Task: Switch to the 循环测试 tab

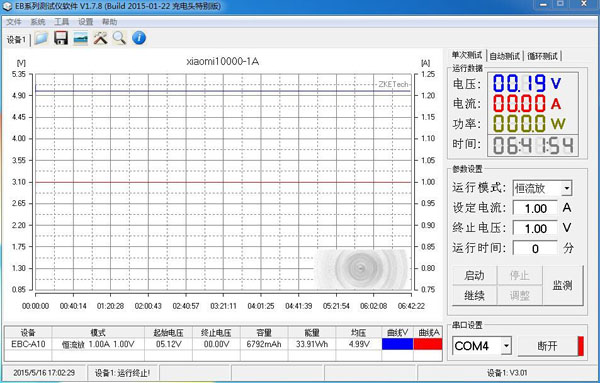Action: (x=543, y=56)
